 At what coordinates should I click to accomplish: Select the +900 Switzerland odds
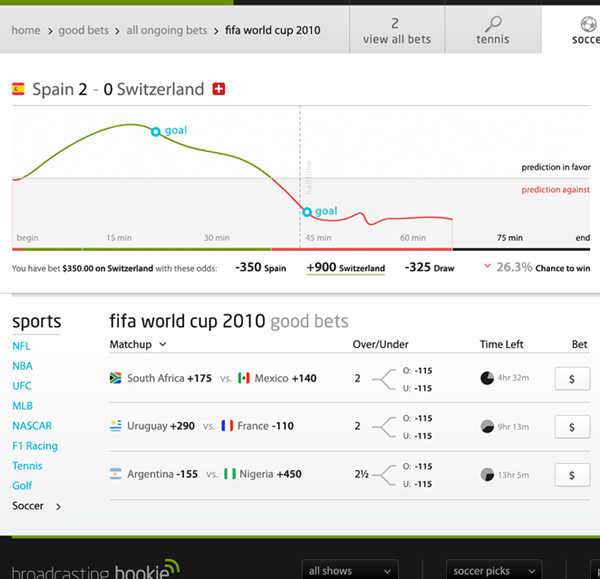point(346,267)
